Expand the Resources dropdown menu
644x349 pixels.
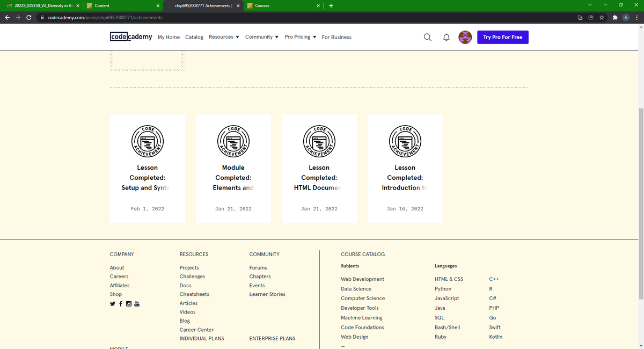click(224, 37)
